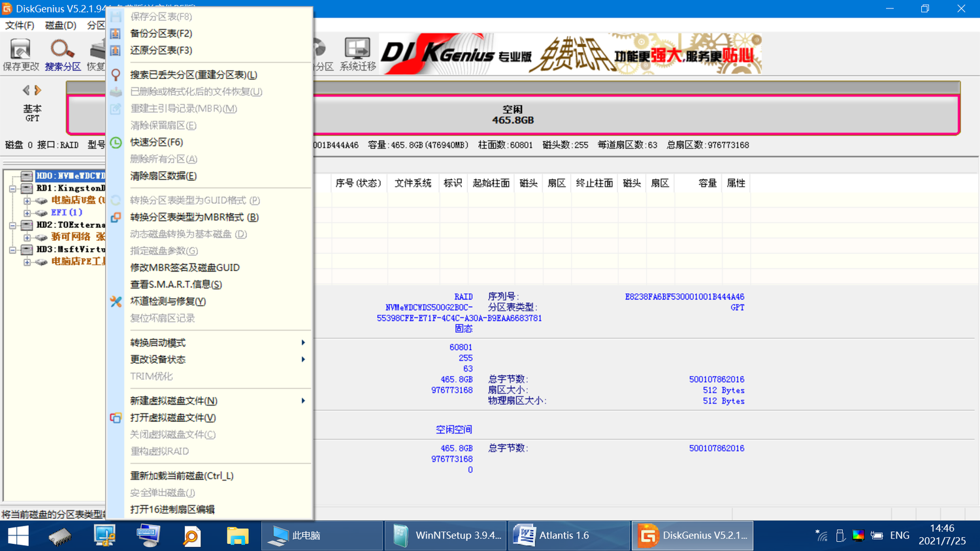Click the memory chip icon on taskbar
The width and height of the screenshot is (980, 551).
(59, 535)
